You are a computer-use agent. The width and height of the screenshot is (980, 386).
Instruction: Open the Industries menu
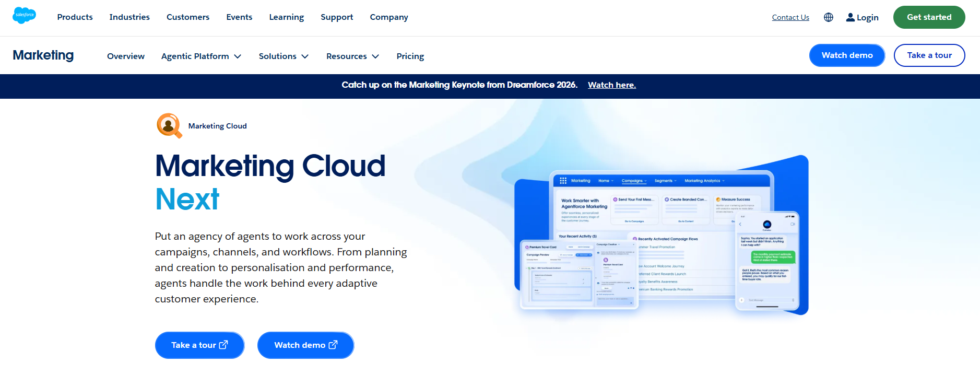[x=129, y=17]
